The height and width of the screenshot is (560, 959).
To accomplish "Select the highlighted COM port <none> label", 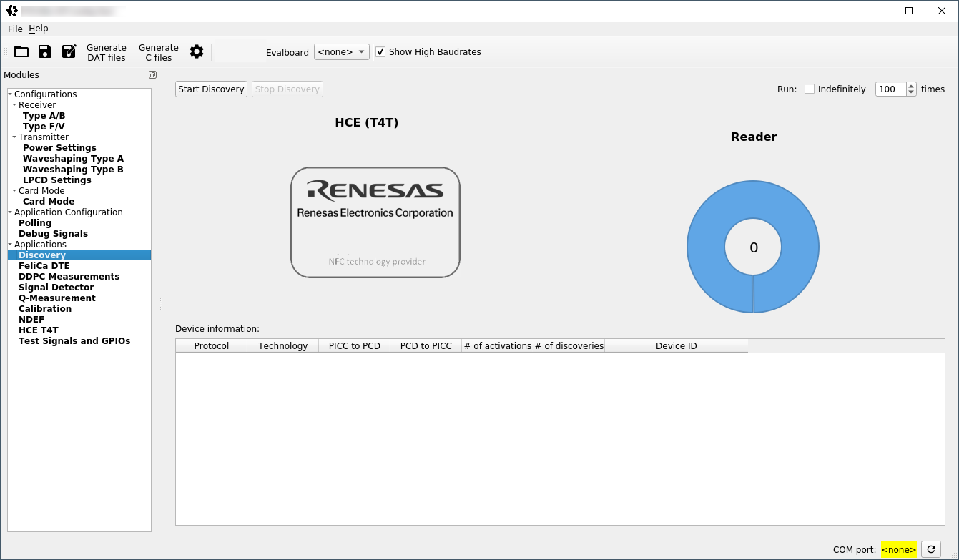I will [x=898, y=549].
